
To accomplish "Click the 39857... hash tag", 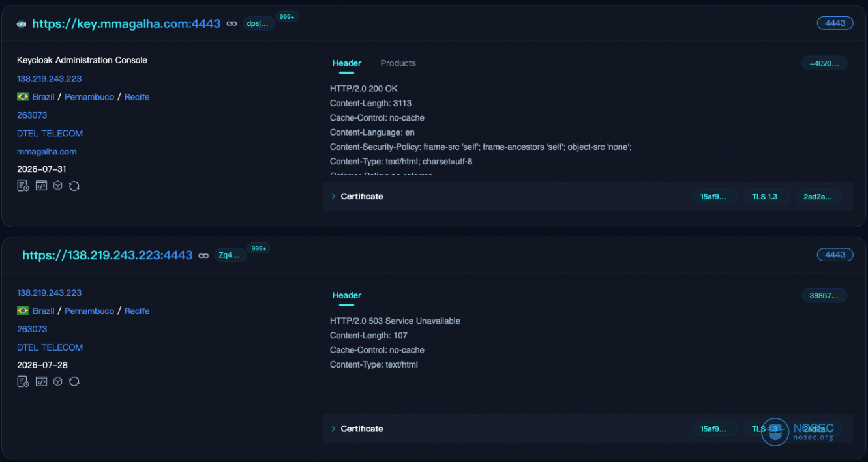I will coord(824,295).
